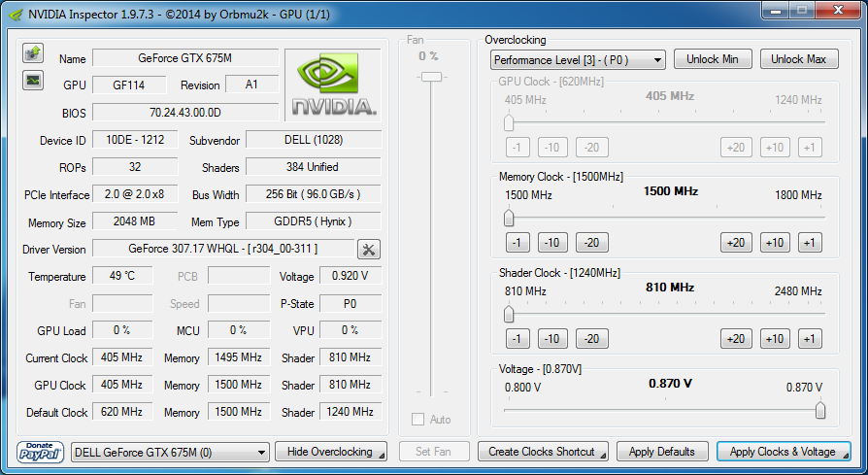Click Unlock Min button
The height and width of the screenshot is (475, 868).
coord(713,59)
